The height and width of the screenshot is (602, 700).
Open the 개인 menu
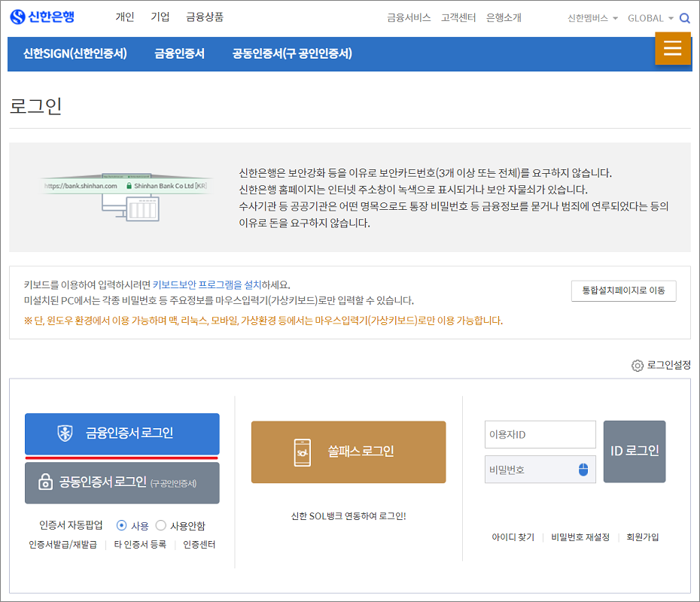124,17
